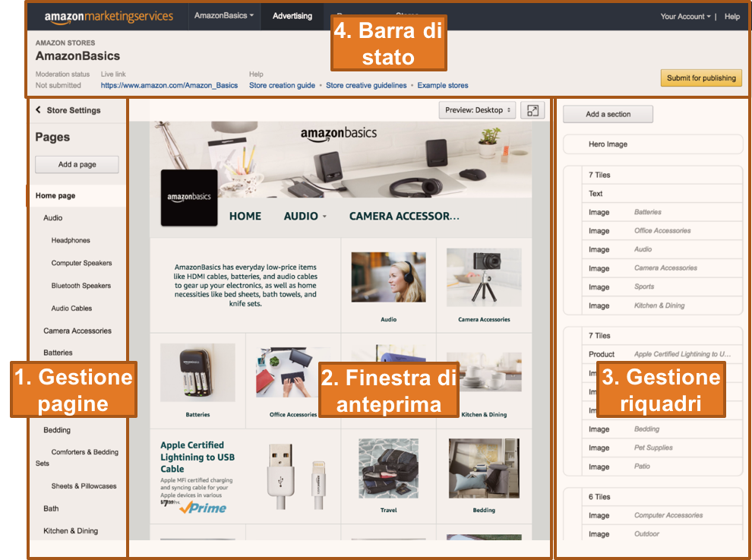Screen dimensions: 752x560
Task: Select the Computer Speakers page
Action: [x=81, y=263]
